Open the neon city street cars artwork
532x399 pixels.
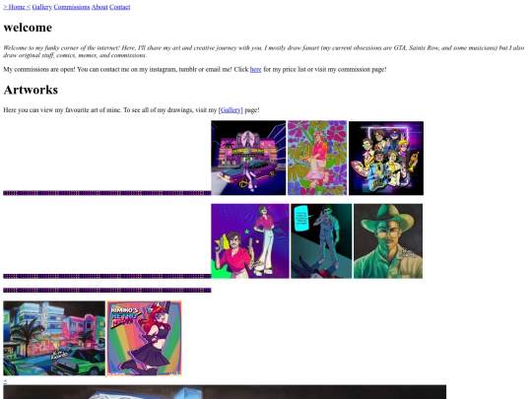point(54,338)
